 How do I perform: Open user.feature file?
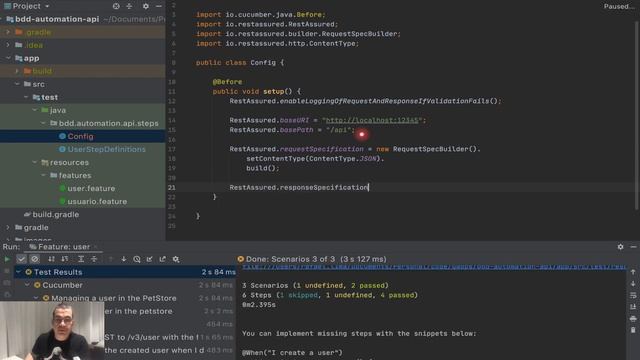point(91,189)
